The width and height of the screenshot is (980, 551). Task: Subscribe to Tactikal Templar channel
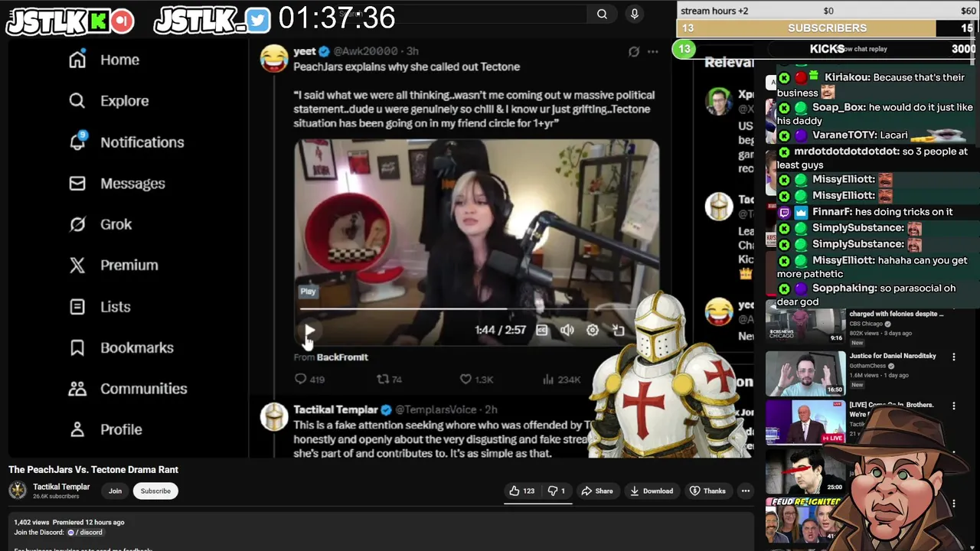155,491
